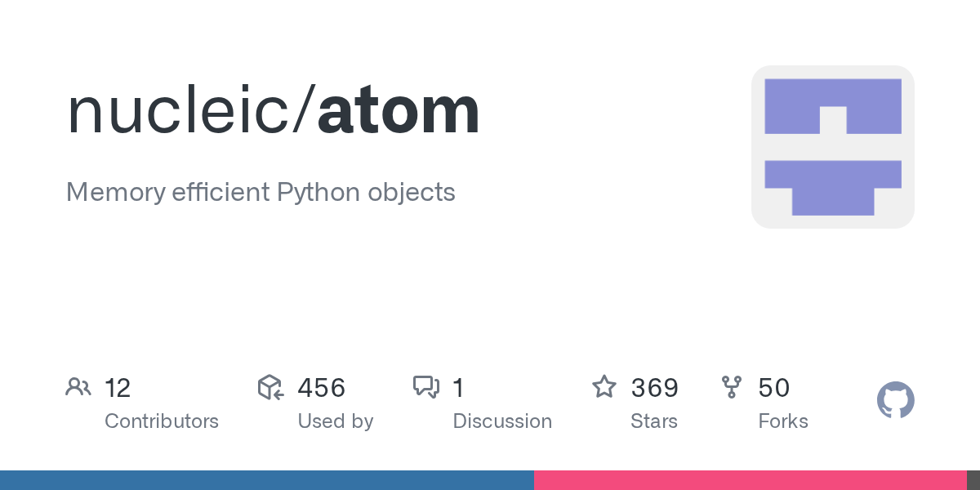The width and height of the screenshot is (980, 490).
Task: Click the 12 contributors count
Action: point(118,388)
